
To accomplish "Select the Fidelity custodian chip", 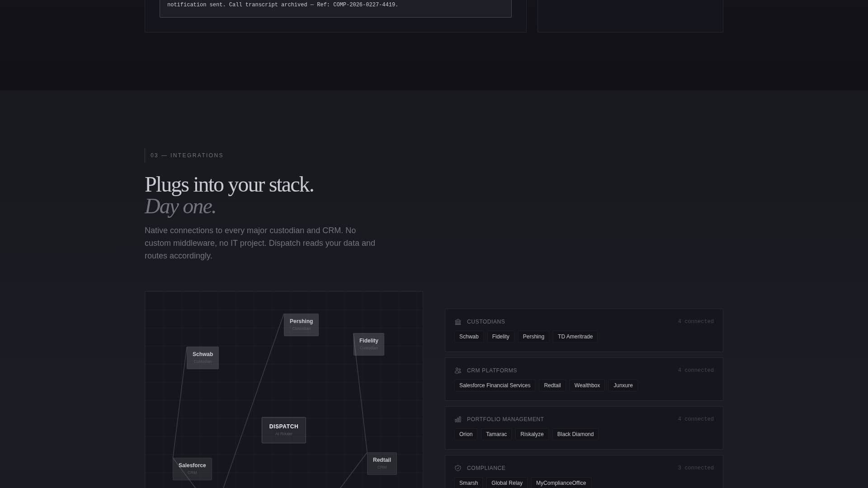I will (x=500, y=337).
